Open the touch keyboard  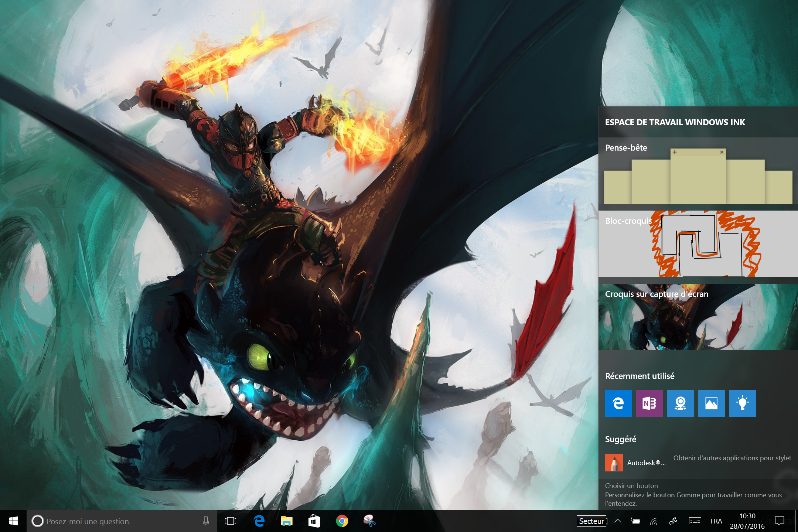tap(695, 521)
